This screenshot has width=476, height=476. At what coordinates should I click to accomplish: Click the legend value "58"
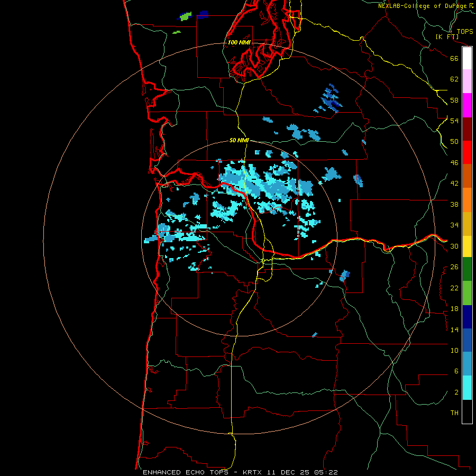[454, 100]
